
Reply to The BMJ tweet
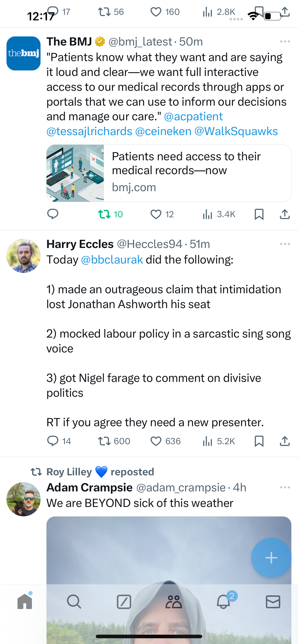53,214
